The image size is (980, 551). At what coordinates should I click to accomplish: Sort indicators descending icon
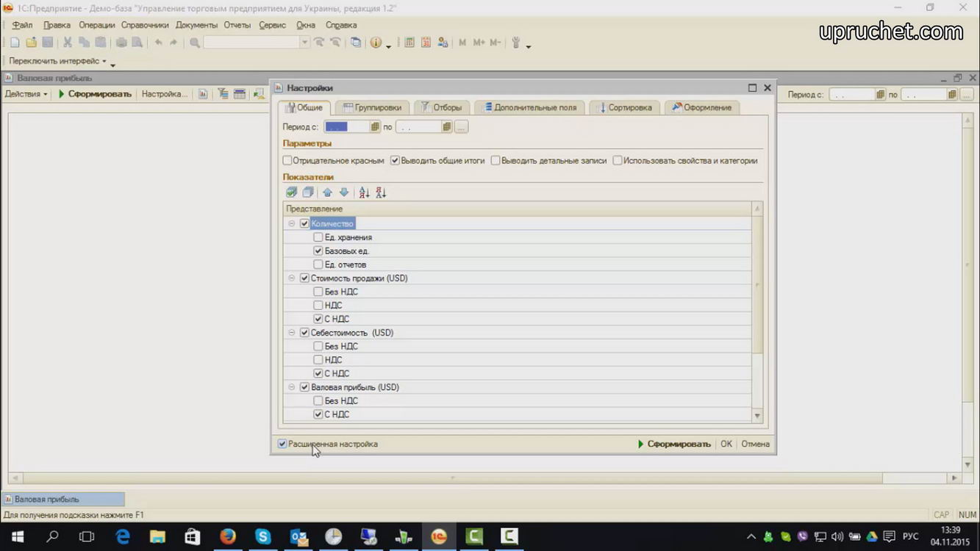[381, 192]
